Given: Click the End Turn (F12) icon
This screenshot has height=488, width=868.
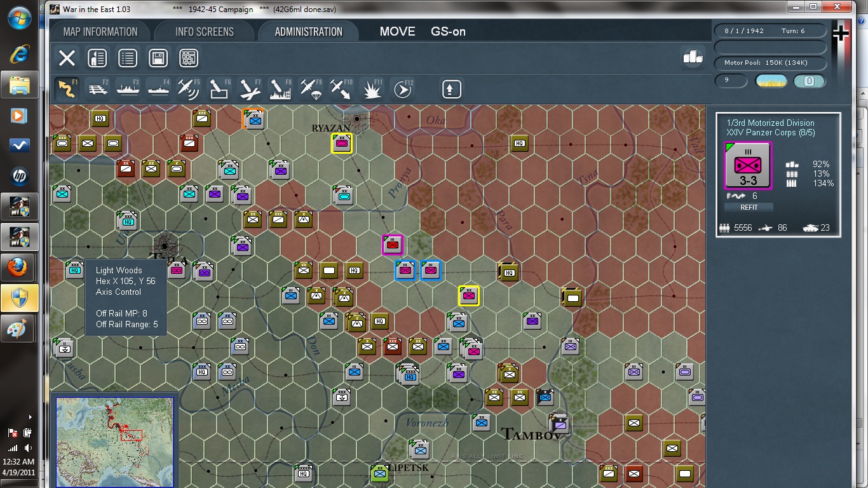Looking at the screenshot, I should (x=403, y=89).
